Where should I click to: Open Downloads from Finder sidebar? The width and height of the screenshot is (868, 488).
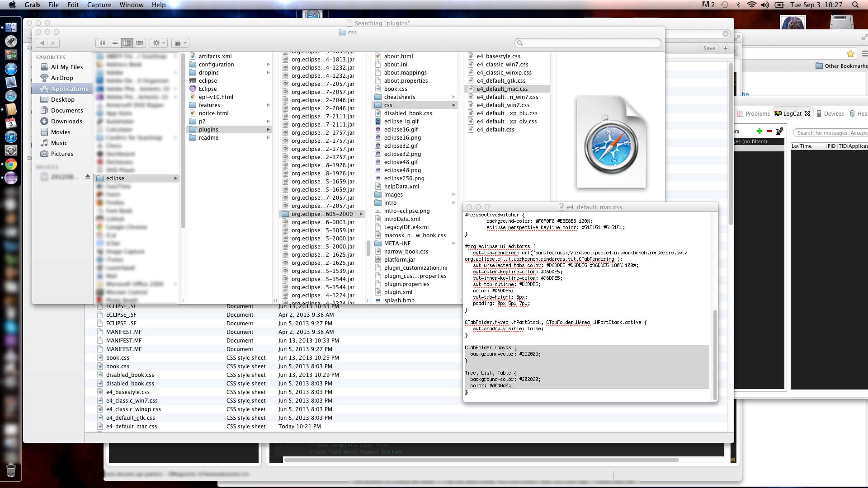point(66,121)
